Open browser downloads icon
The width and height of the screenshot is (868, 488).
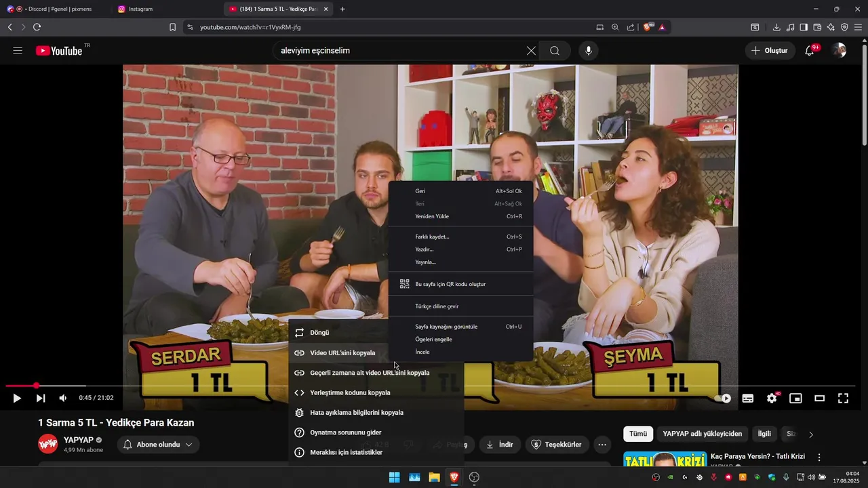(x=776, y=27)
